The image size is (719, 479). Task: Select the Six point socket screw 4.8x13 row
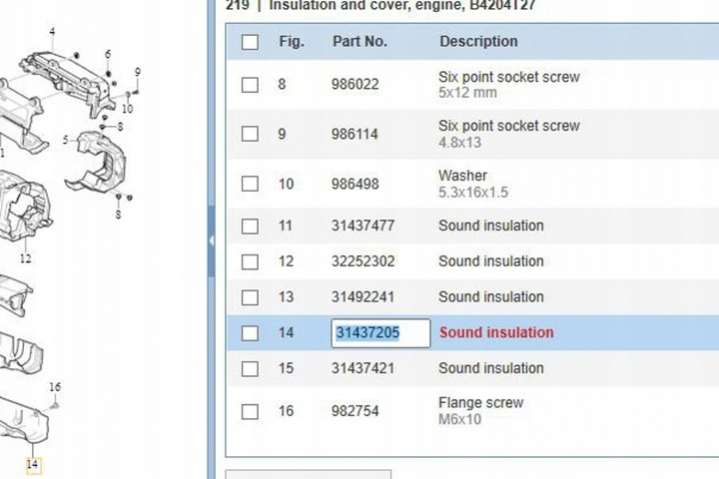[508, 133]
